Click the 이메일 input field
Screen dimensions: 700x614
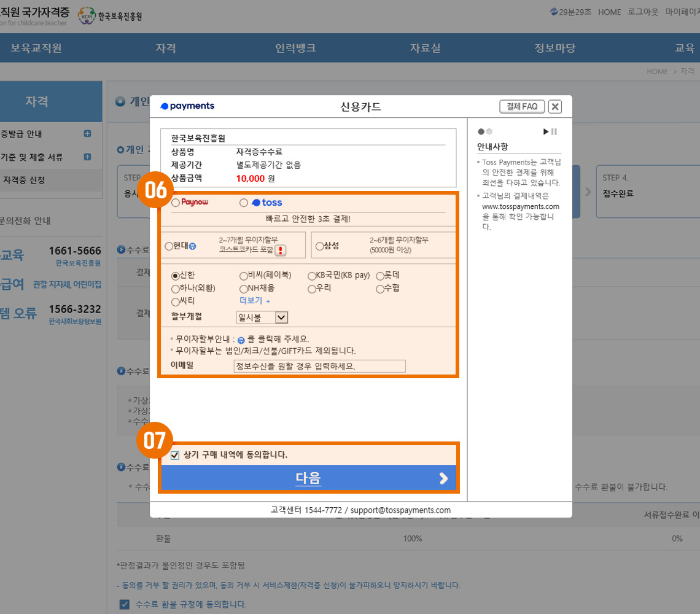319,366
